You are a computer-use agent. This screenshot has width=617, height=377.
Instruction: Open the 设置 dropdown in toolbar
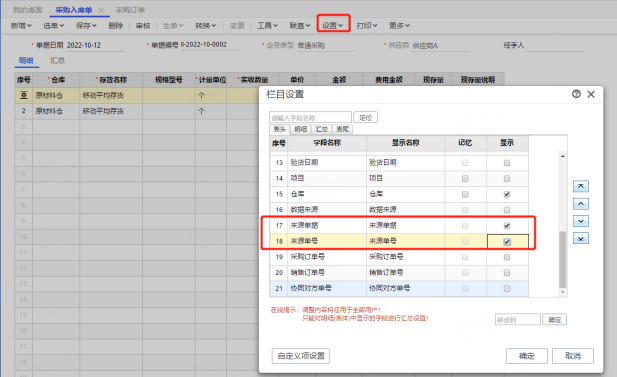333,26
